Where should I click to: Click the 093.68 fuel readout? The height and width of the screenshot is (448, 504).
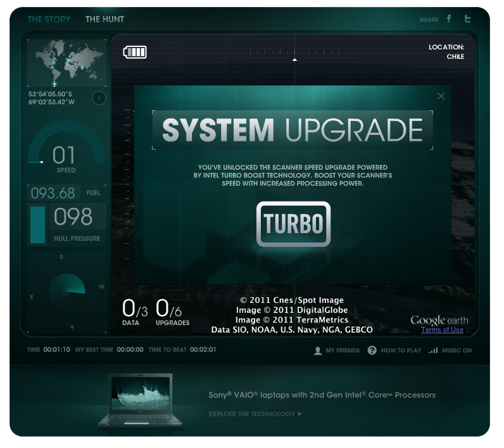[53, 193]
